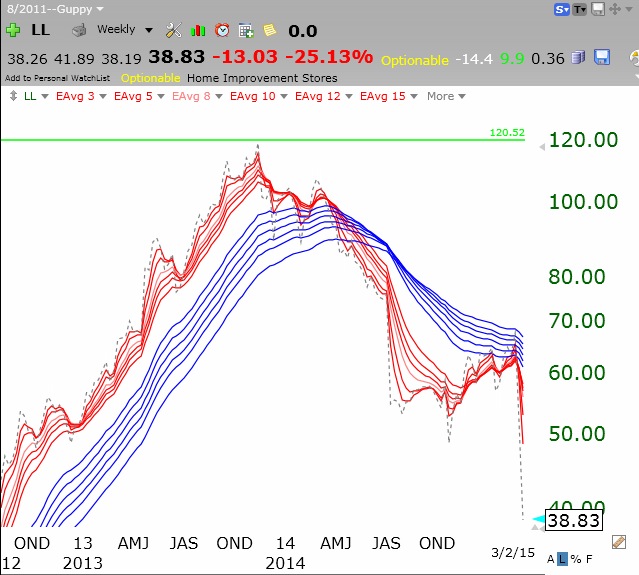Click the blue floppy disk save icon
Image resolution: width=639 pixels, height=575 pixels.
pos(602,57)
